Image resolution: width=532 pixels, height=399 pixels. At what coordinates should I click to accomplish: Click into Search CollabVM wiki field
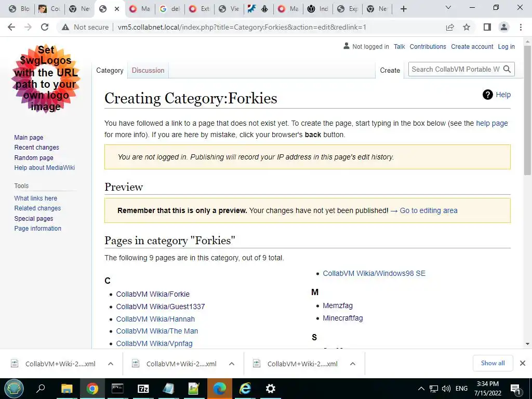455,69
